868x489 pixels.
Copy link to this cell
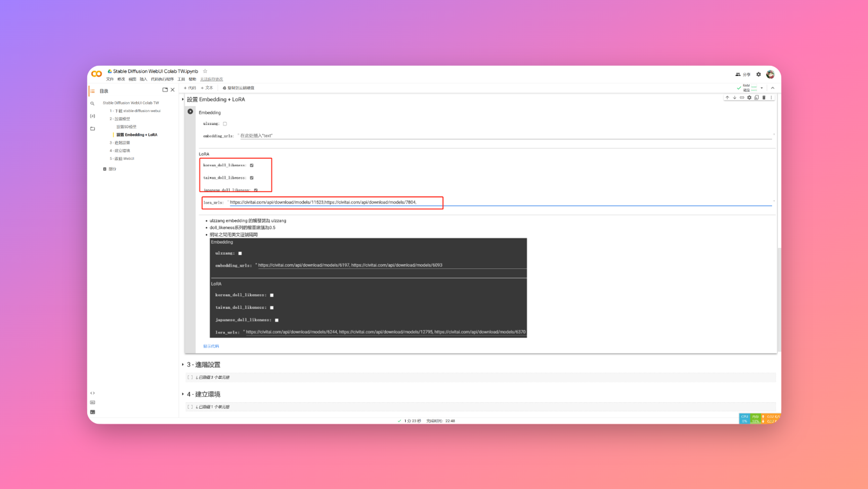[742, 98]
